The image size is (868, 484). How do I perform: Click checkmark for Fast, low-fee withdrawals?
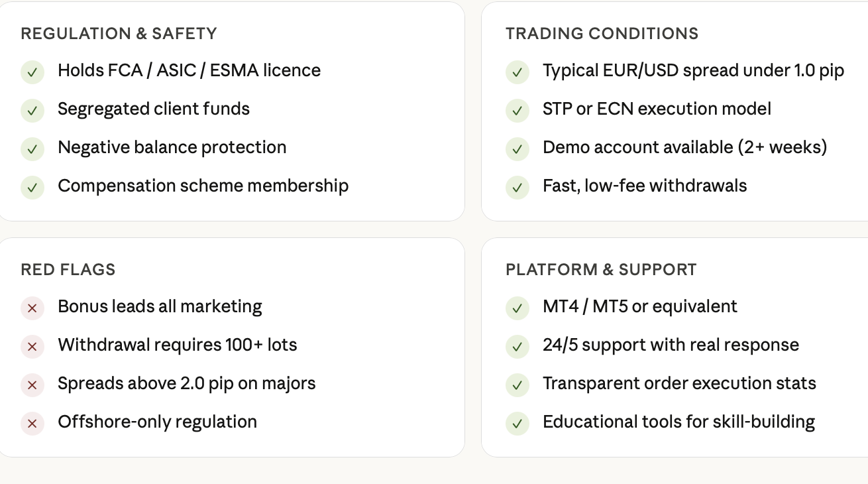tap(517, 187)
